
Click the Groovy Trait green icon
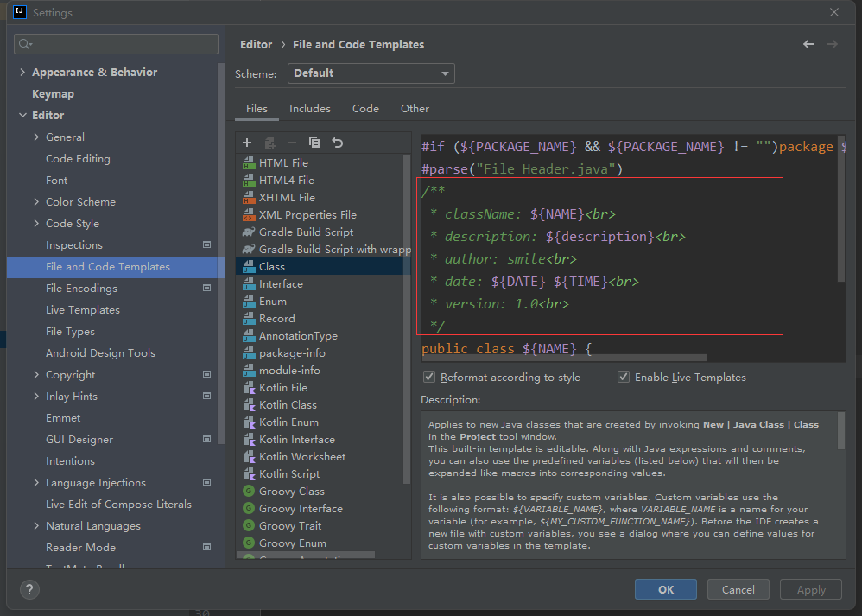(x=249, y=526)
